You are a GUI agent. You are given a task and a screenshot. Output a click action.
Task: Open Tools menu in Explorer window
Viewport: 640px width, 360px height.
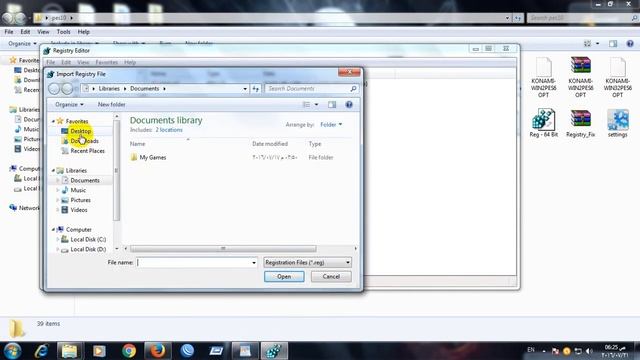[x=63, y=32]
